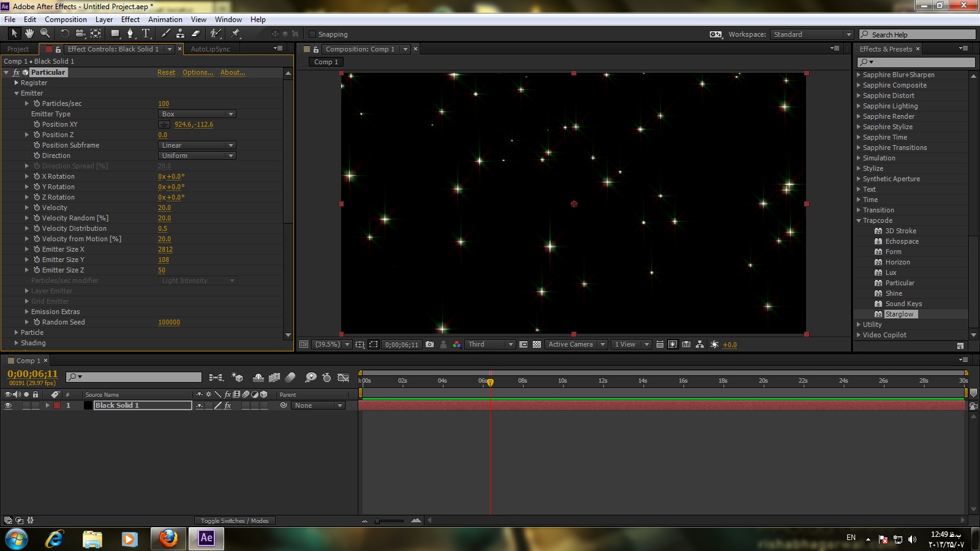Toggle Particles/sec stopwatch keyframing
Image resolution: width=980 pixels, height=551 pixels.
[37, 103]
